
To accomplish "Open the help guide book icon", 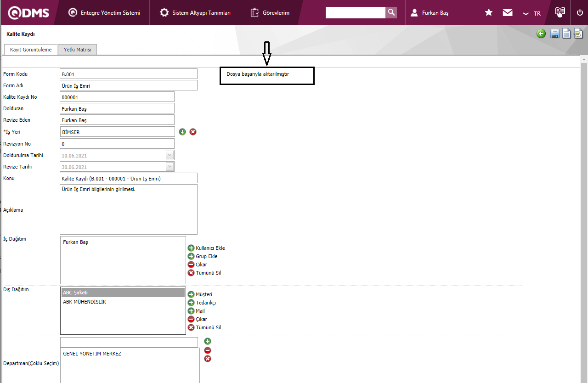I will tap(560, 12).
